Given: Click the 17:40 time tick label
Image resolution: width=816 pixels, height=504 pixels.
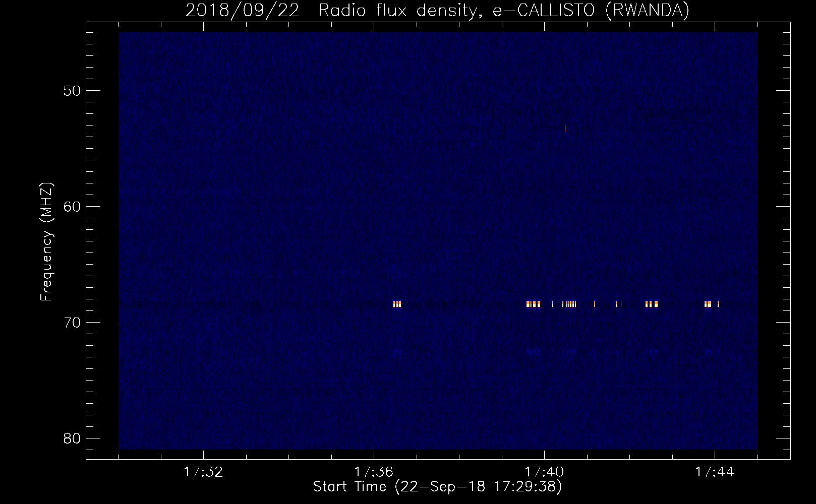Looking at the screenshot, I should [x=544, y=472].
